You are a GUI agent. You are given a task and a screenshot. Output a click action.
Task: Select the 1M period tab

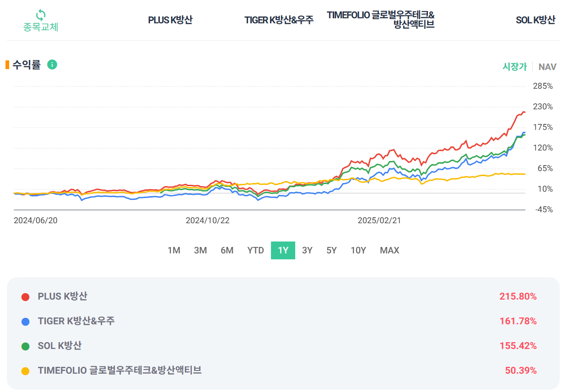174,250
